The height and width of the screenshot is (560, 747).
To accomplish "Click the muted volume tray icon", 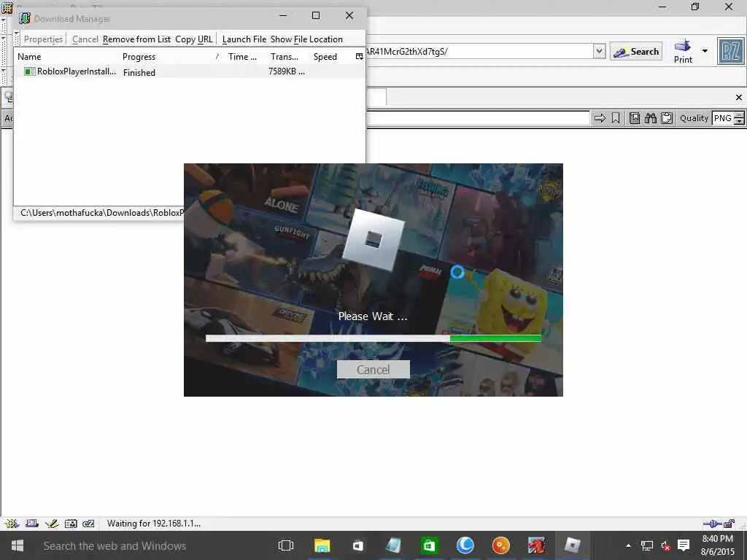I will [x=665, y=545].
